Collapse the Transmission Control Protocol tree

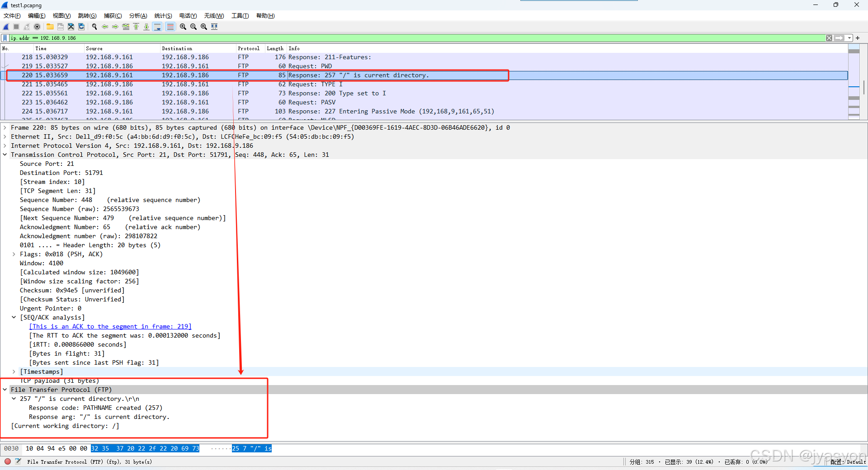pos(5,155)
